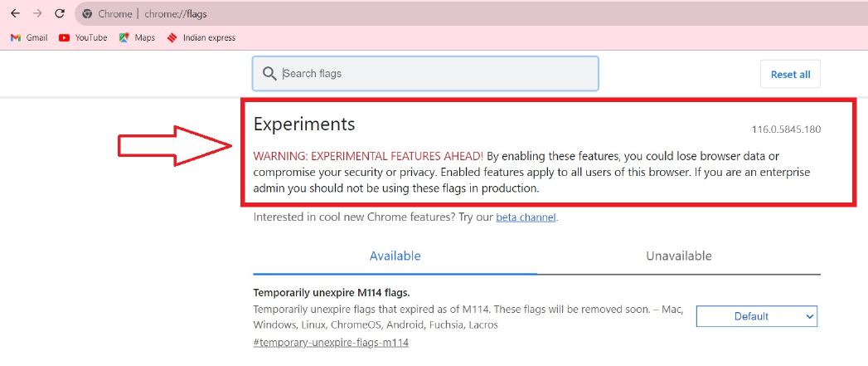Go back using the back arrow
The width and height of the screenshot is (868, 366).
(15, 14)
